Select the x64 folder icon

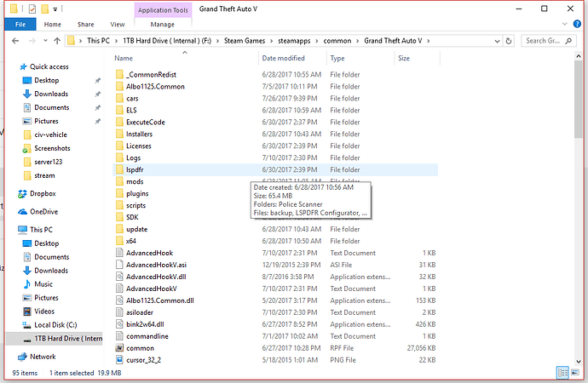click(x=119, y=241)
